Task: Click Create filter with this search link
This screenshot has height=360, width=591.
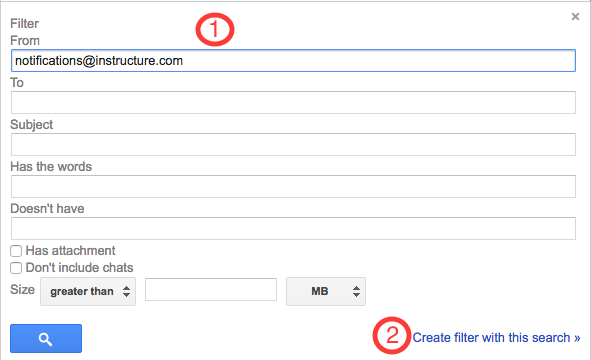Action: point(496,338)
